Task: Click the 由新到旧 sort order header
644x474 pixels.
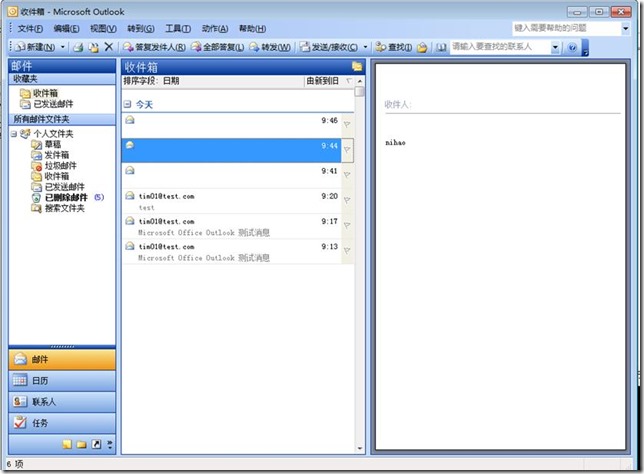Action: (329, 81)
